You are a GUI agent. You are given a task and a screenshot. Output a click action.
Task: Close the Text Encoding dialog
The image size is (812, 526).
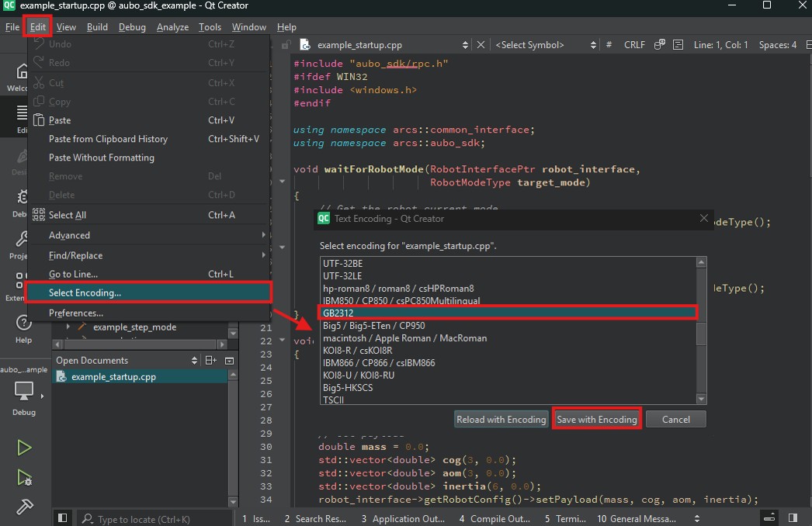point(704,219)
